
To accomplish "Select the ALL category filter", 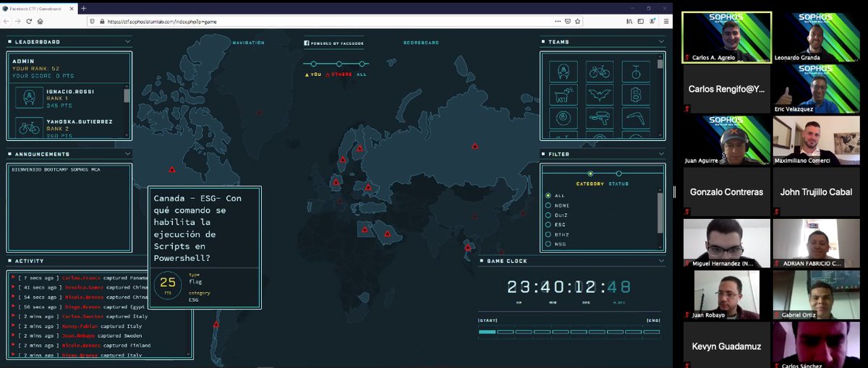I will coord(554,195).
